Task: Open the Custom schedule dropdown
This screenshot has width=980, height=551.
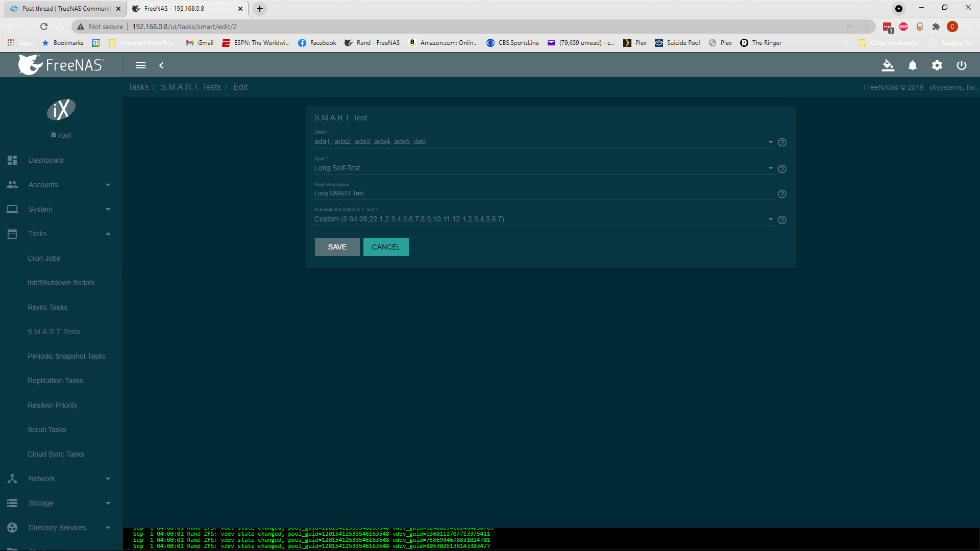Action: pos(544,219)
